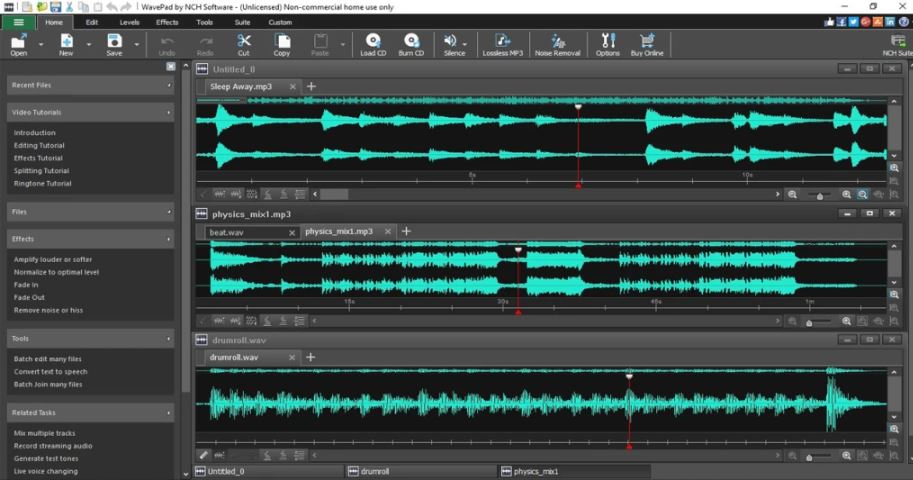Collapse the Related Tasks sidebar section
The width and height of the screenshot is (913, 480).
point(90,412)
